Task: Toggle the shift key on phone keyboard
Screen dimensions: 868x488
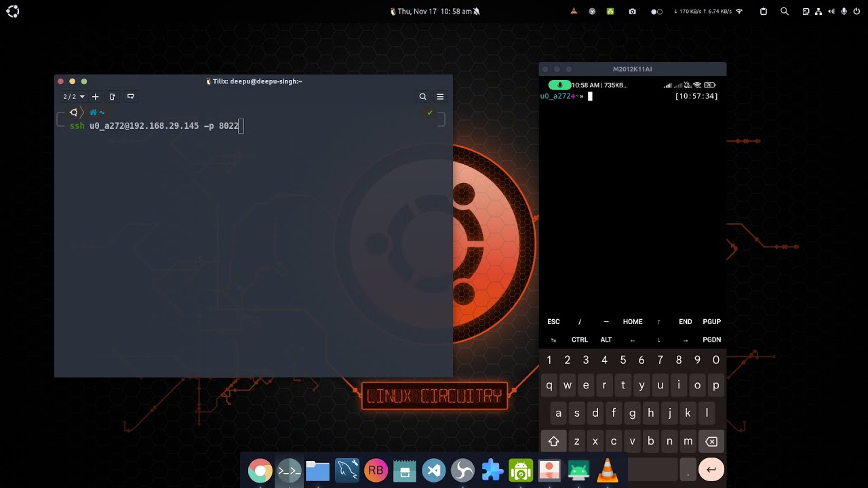Action: point(553,441)
